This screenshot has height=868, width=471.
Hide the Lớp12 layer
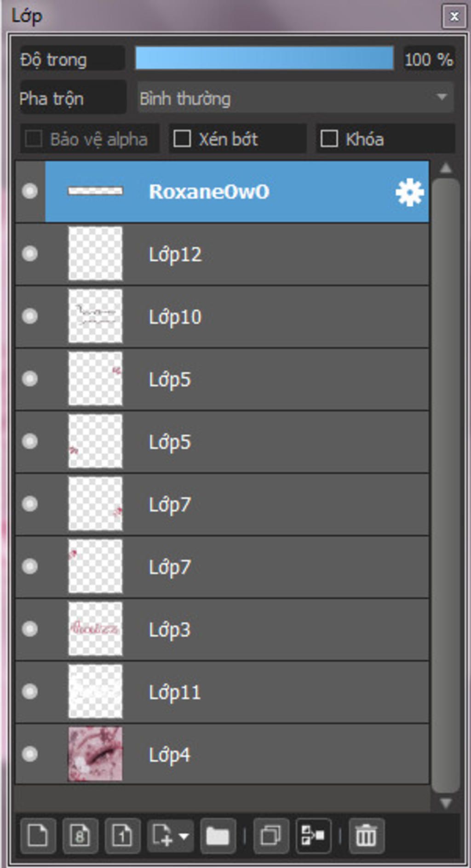30,254
